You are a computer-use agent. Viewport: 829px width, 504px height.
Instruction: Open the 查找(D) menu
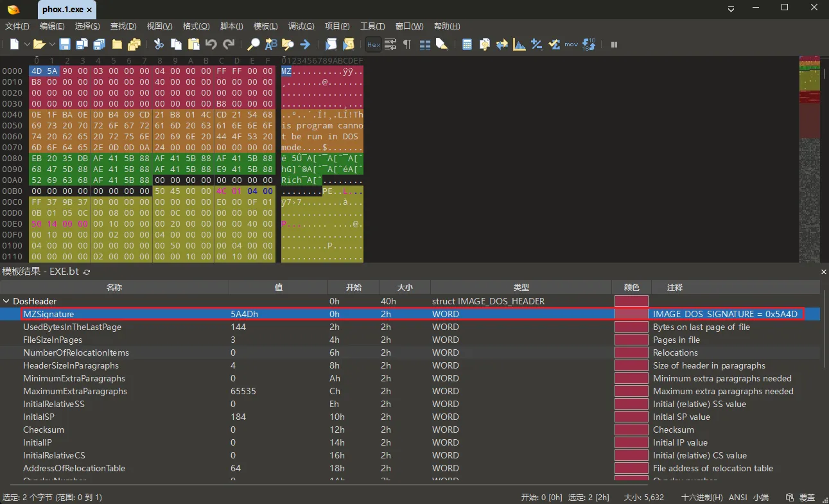pyautogui.click(x=123, y=26)
